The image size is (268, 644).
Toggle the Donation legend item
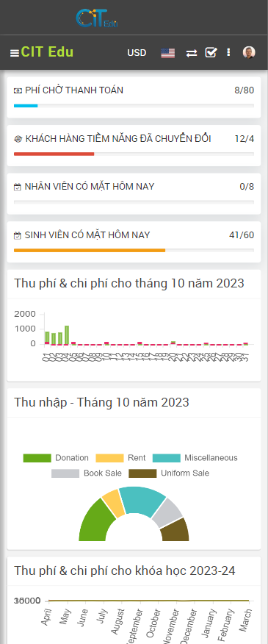(56, 458)
